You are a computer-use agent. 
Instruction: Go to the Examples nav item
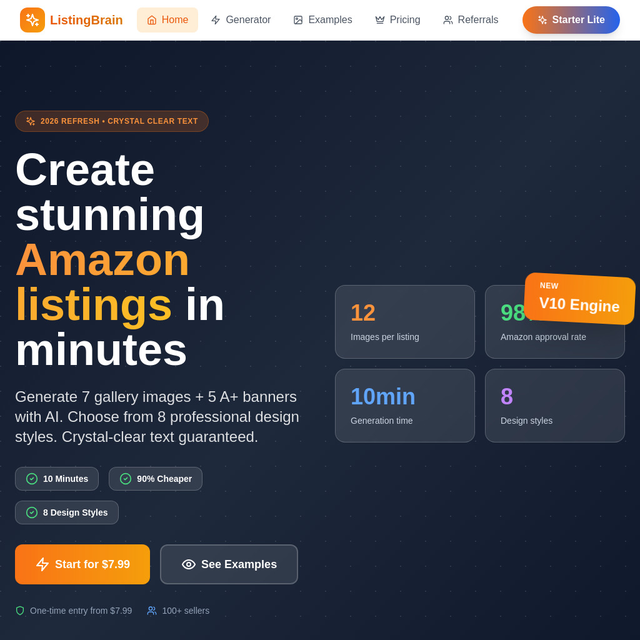[323, 20]
